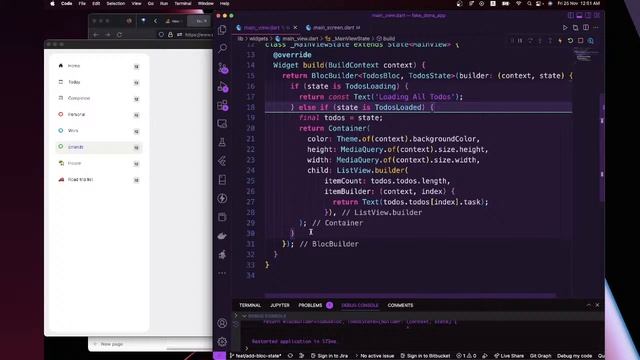Switch to the PROBLEMS panel tab
Screen dimensions: 640x360
click(x=310, y=305)
